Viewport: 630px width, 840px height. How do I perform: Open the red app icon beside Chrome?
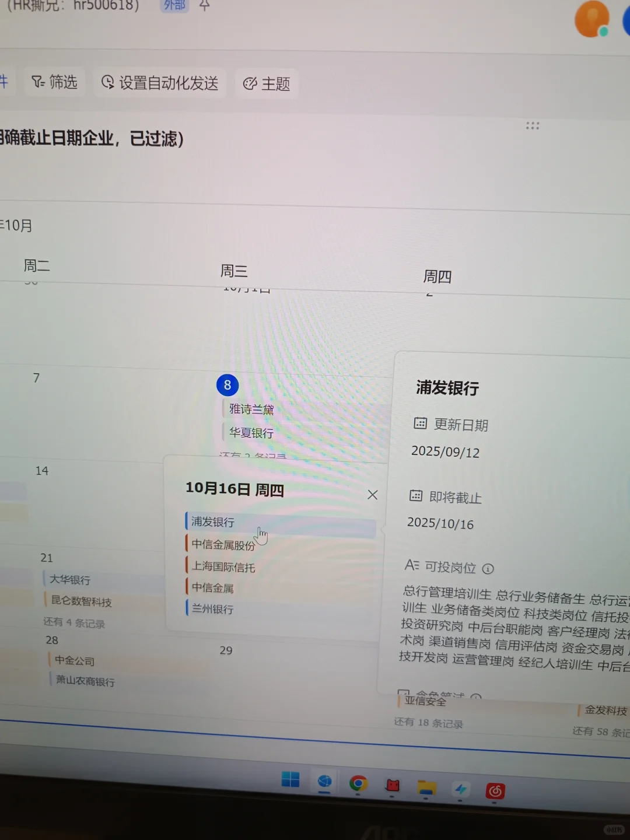tap(393, 786)
